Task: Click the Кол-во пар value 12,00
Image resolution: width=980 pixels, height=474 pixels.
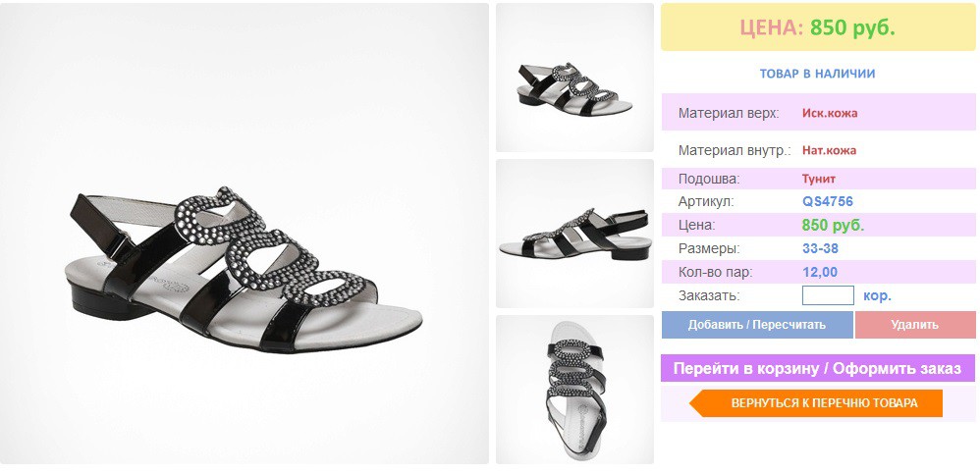Action: 819,272
